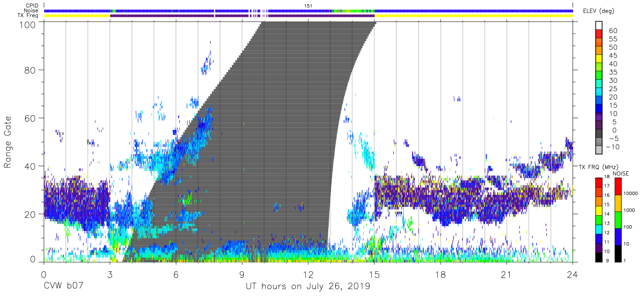Click the 1000 label on the NOISE colorbar
Image resolution: width=644 pixels, height=297 pixels.
click(630, 210)
